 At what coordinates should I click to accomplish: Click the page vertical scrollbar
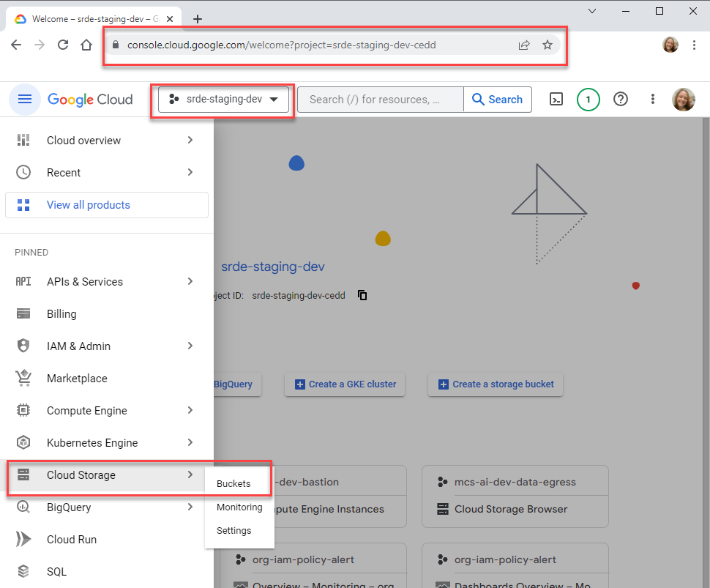(x=706, y=353)
